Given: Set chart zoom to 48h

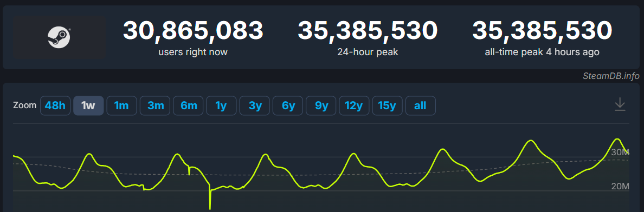Looking at the screenshot, I should [x=55, y=106].
